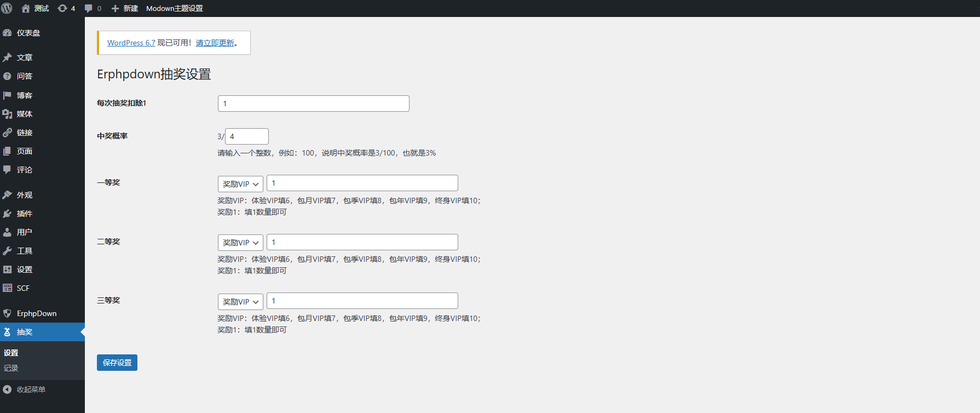Open the 三等奖 奖励VIP dropdown
The image size is (980, 413).
tap(240, 302)
